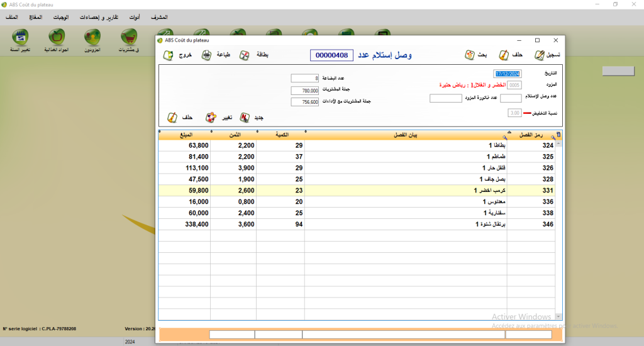Click حذف icon beside the search button
The width and height of the screenshot is (644, 346).
504,55
